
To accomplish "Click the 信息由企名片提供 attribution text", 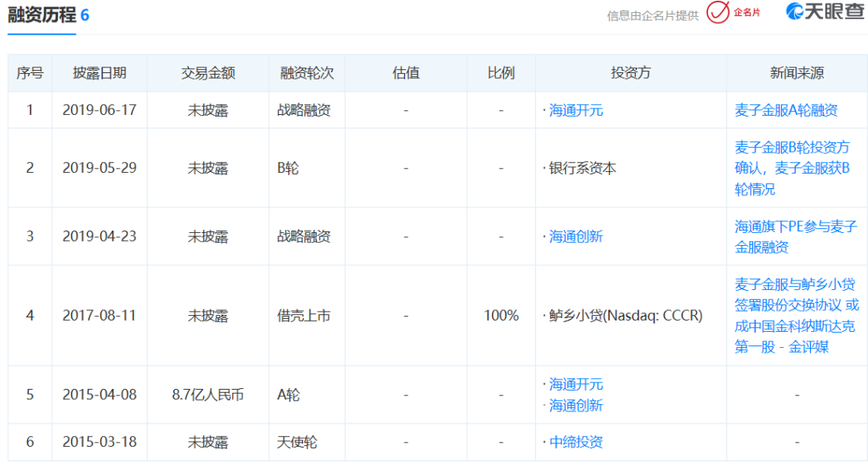I will click(x=653, y=15).
